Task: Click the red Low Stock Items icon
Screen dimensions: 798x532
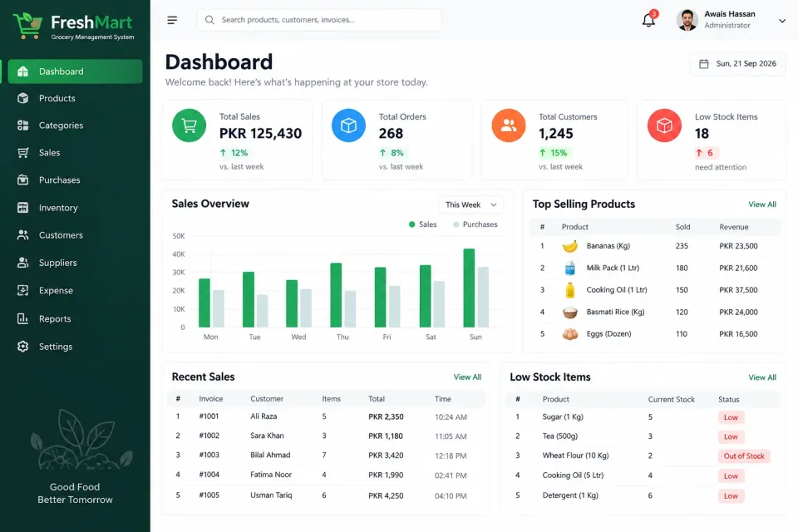Action: [x=664, y=126]
